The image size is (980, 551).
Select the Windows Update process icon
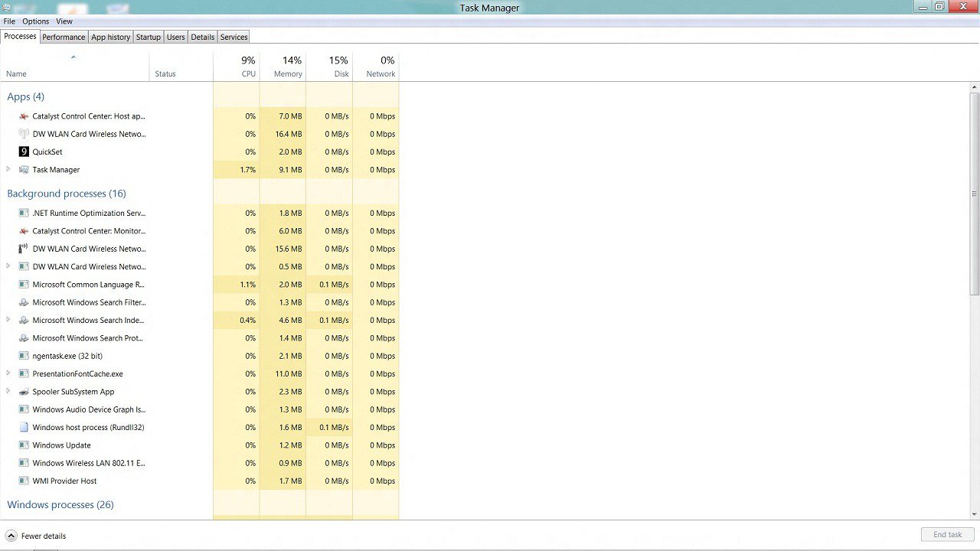(24, 445)
